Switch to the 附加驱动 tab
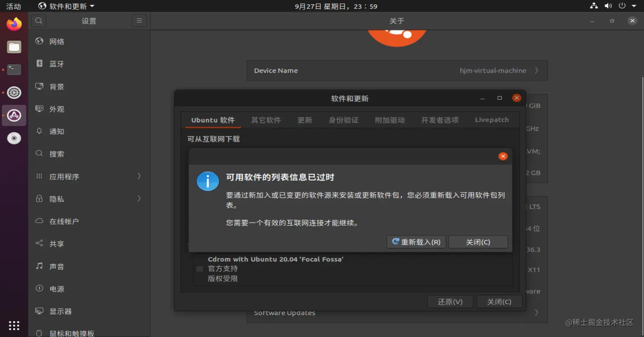 click(x=390, y=120)
